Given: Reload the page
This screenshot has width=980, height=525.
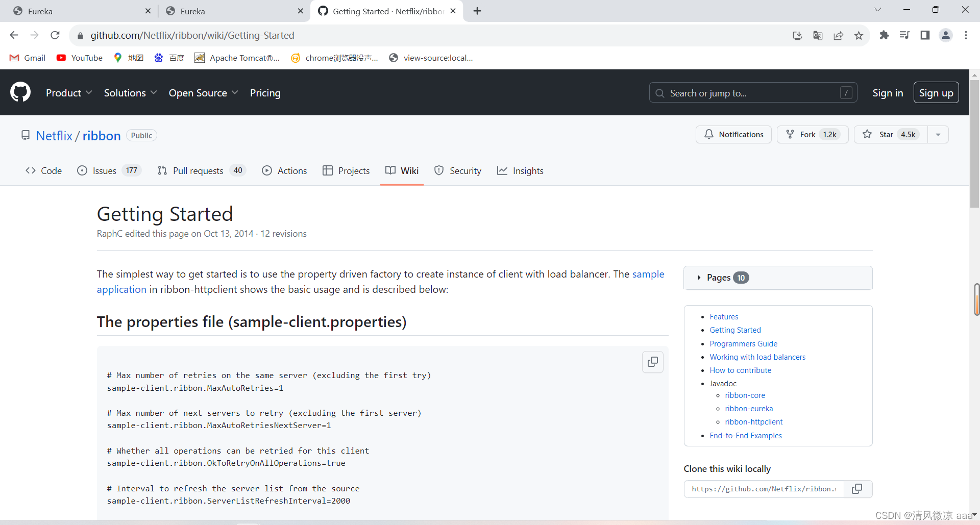Looking at the screenshot, I should [x=55, y=35].
